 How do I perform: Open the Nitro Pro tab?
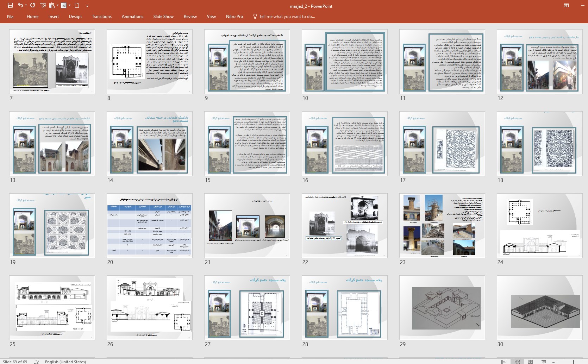(x=234, y=17)
